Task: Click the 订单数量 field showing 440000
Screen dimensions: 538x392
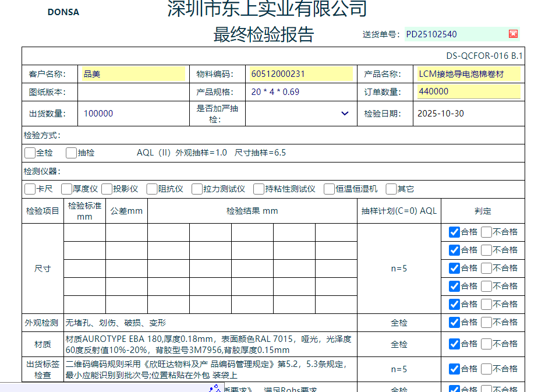Action: (x=468, y=91)
